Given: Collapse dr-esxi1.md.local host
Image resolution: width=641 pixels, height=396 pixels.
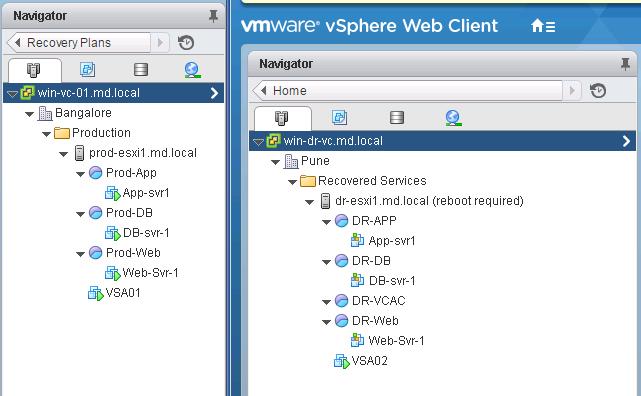Looking at the screenshot, I should pos(309,202).
